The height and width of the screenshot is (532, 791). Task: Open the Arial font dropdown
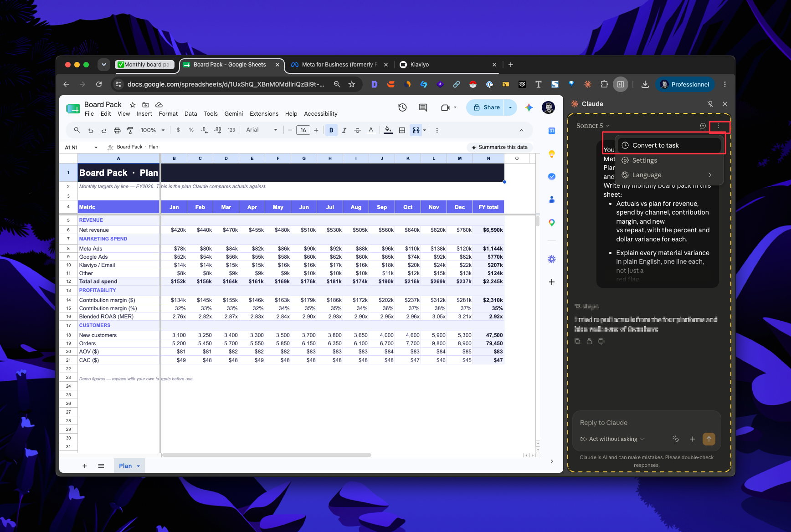pyautogui.click(x=262, y=130)
